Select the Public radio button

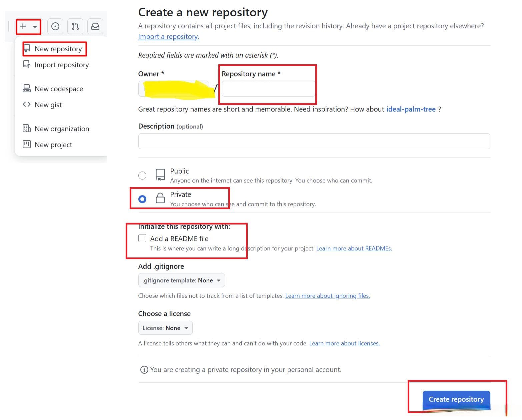click(142, 176)
